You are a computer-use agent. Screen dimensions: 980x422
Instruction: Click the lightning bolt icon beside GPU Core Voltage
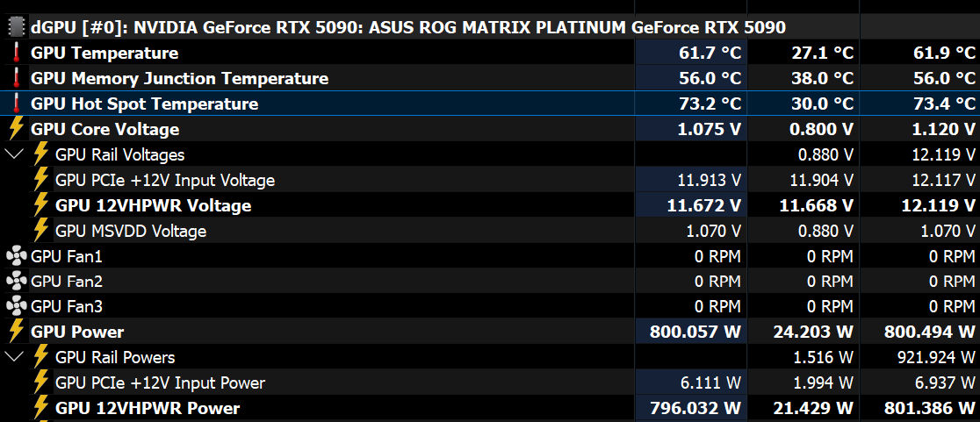[x=16, y=129]
